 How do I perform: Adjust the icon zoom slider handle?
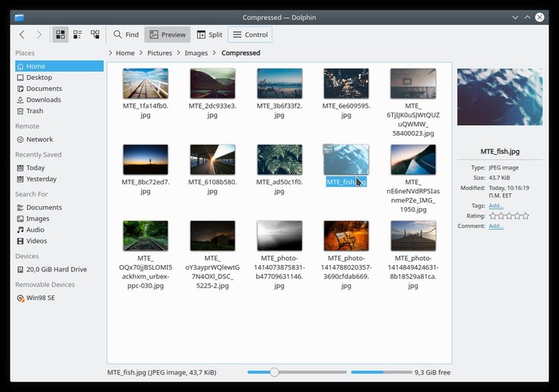pyautogui.click(x=274, y=372)
